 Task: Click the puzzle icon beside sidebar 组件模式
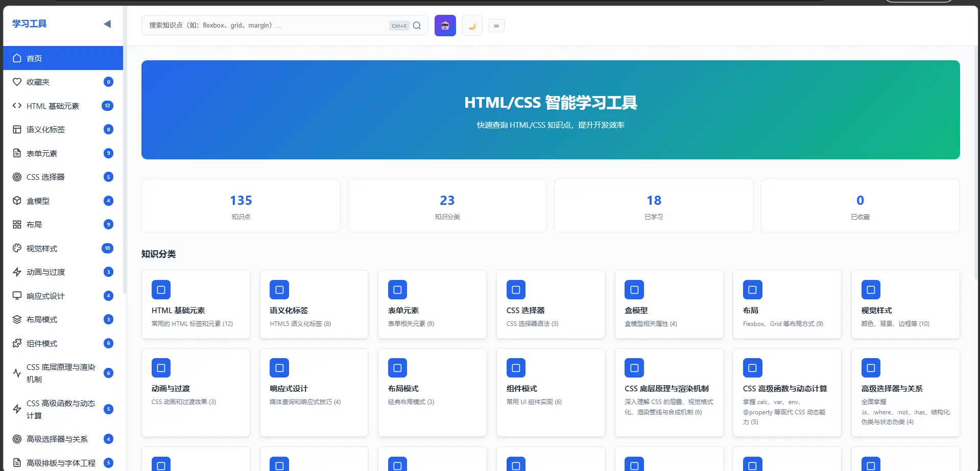[x=17, y=343]
